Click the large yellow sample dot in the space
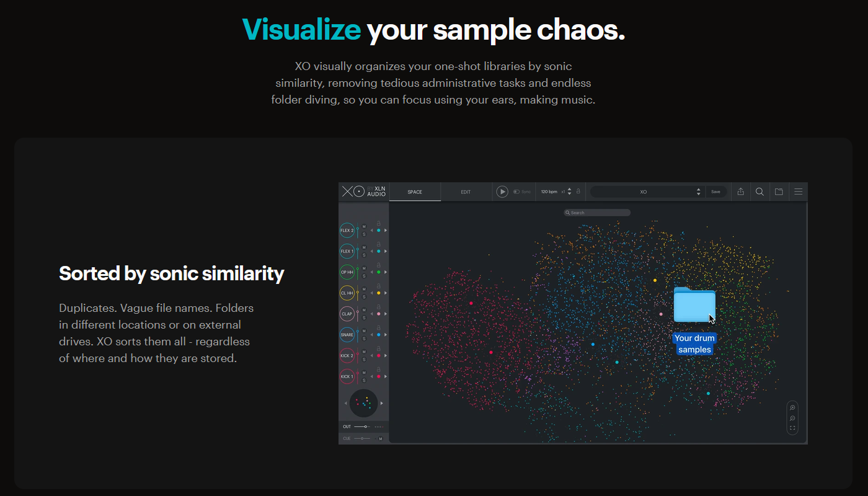 (x=655, y=280)
